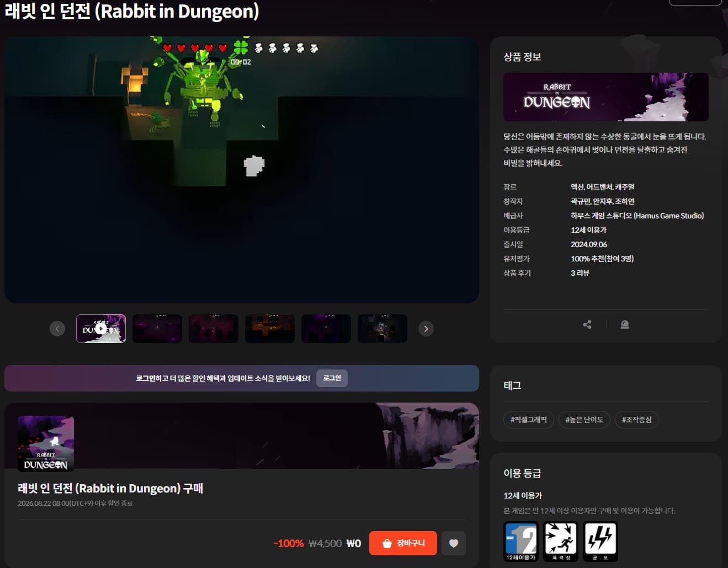Click the "12세 이용가" value next to 이용등급
The width and height of the screenshot is (728, 568).
click(x=588, y=230)
